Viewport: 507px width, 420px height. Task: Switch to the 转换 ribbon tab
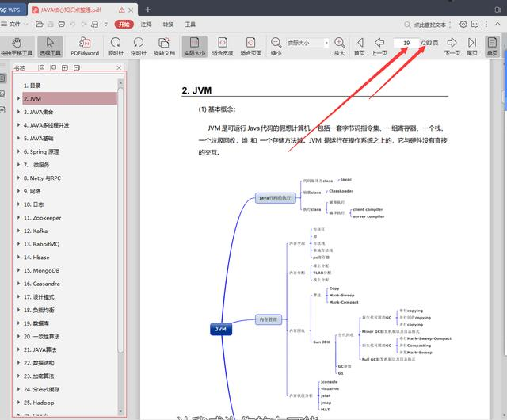point(168,25)
